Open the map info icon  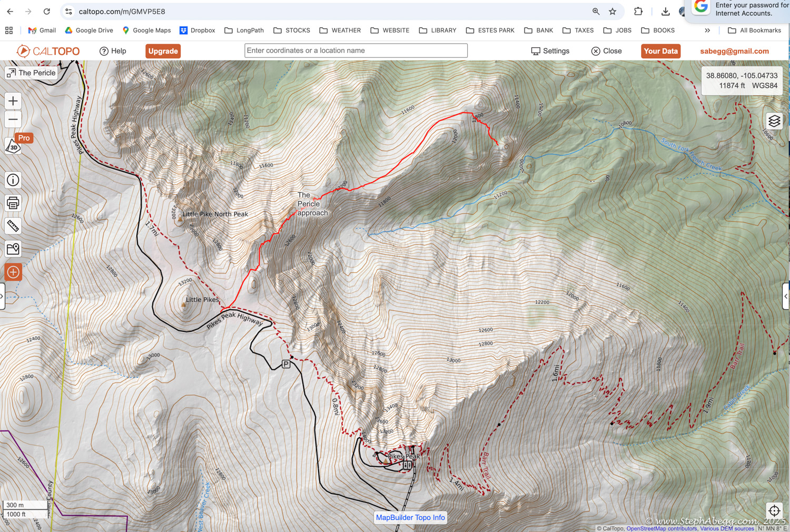tap(13, 180)
